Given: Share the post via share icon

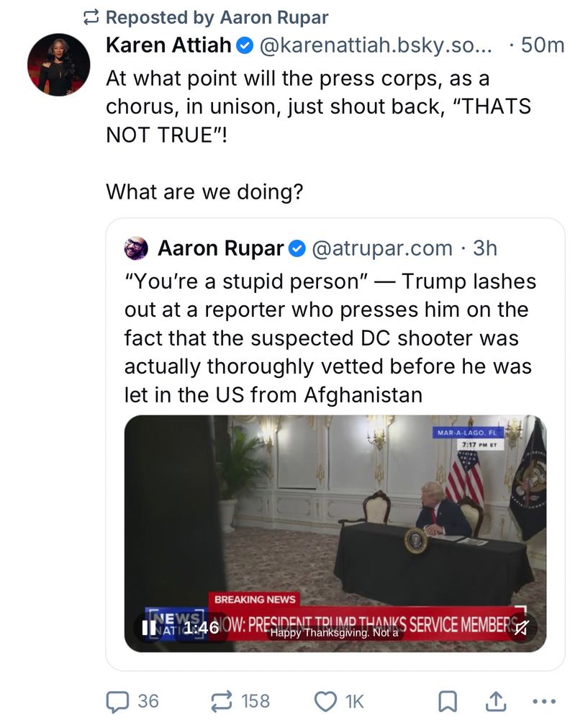Looking at the screenshot, I should (496, 701).
